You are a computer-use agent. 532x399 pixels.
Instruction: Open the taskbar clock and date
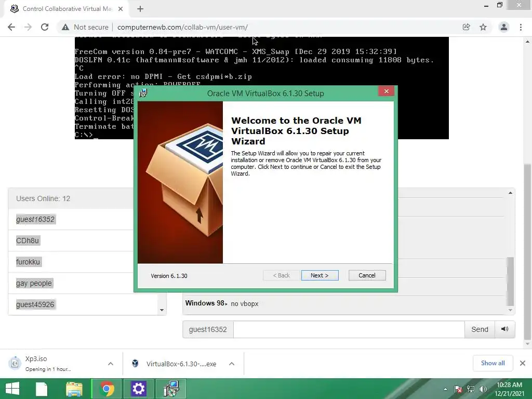click(x=509, y=389)
